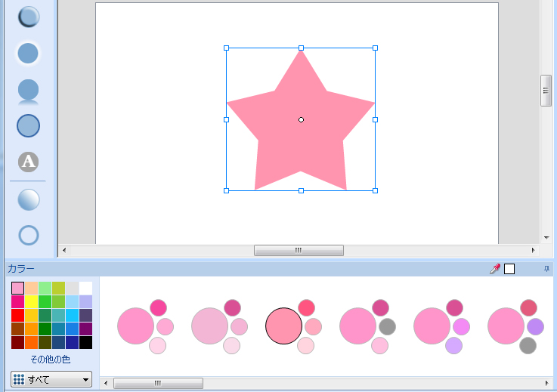Click canvas vertical scrollbar down arrow
The height and width of the screenshot is (392, 557).
pos(546,238)
